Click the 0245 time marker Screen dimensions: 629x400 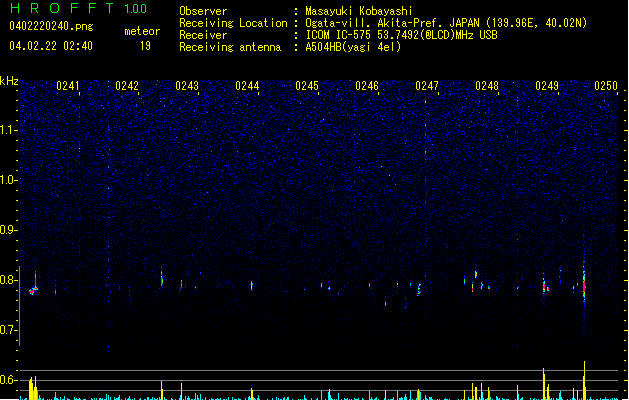click(307, 86)
